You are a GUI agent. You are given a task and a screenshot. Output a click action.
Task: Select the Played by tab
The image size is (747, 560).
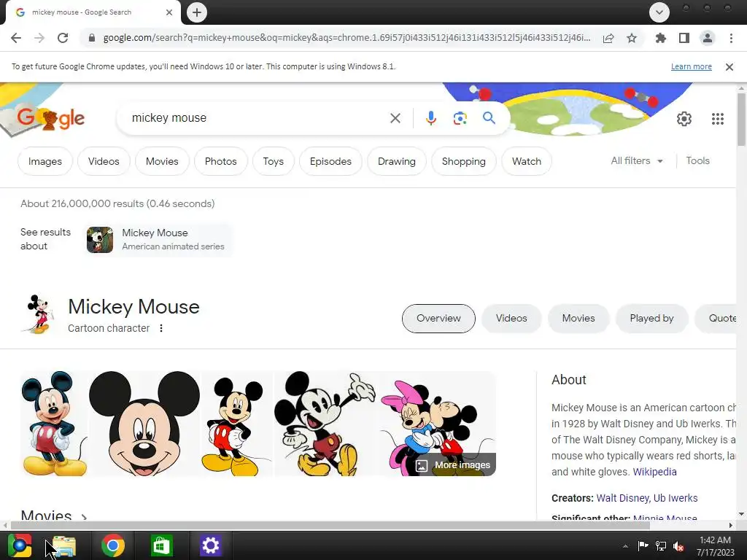click(651, 319)
